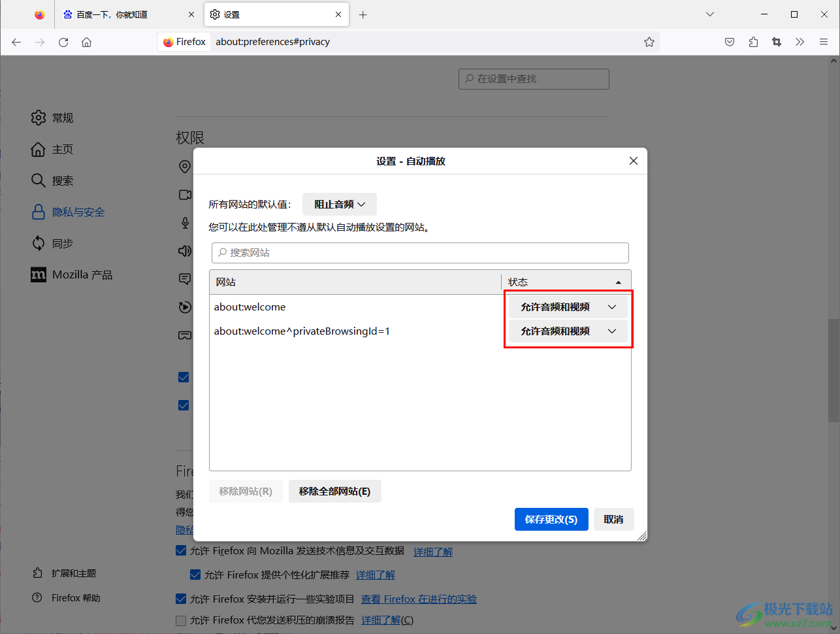Screen dimensions: 840x634
Task: Close the 设置 - 自动播放 dialog
Action: [x=633, y=161]
